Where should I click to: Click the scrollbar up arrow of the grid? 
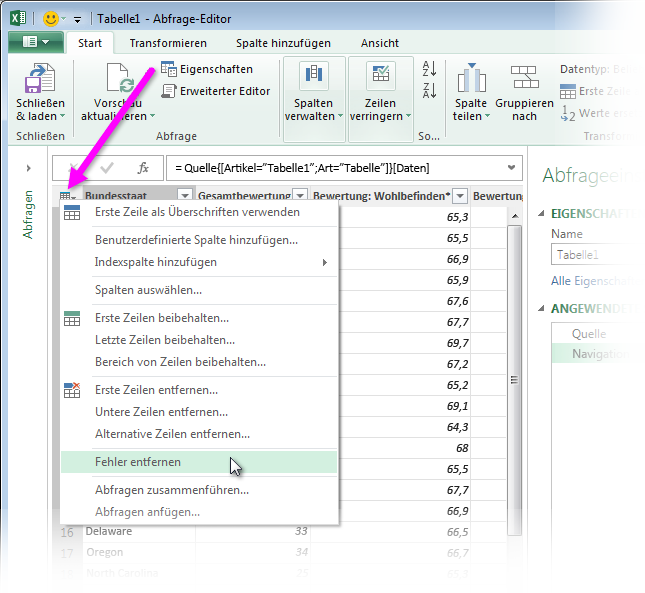pyautogui.click(x=515, y=216)
